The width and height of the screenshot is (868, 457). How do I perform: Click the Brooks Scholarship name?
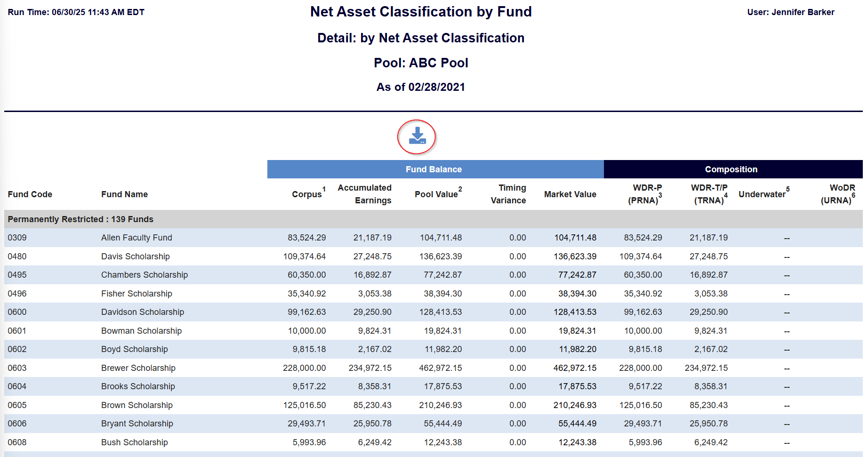138,386
